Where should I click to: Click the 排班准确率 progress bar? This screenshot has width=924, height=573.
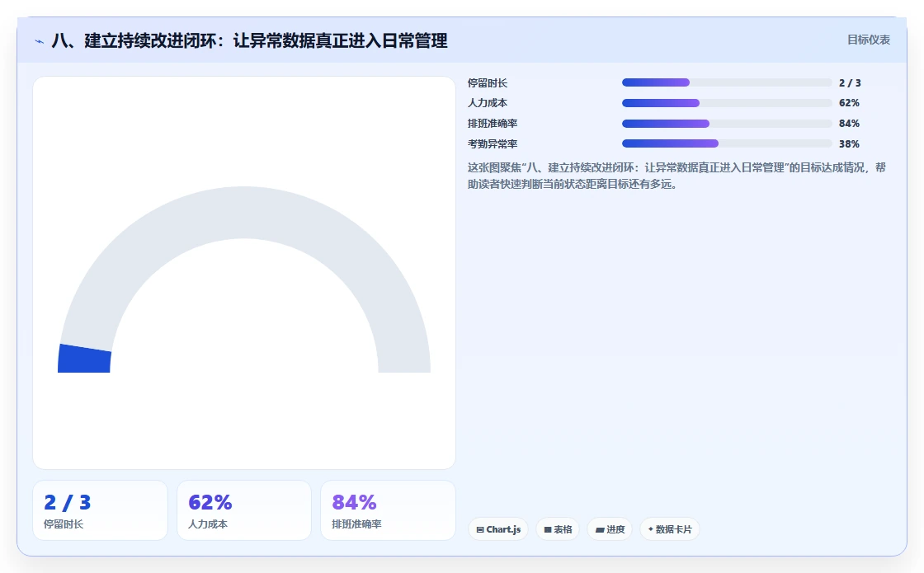pyautogui.click(x=727, y=124)
